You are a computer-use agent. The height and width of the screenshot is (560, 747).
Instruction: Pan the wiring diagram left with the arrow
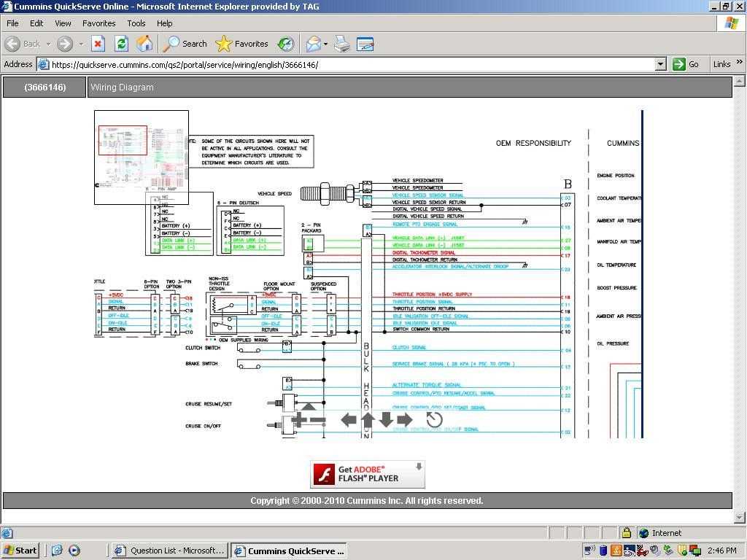349,419
